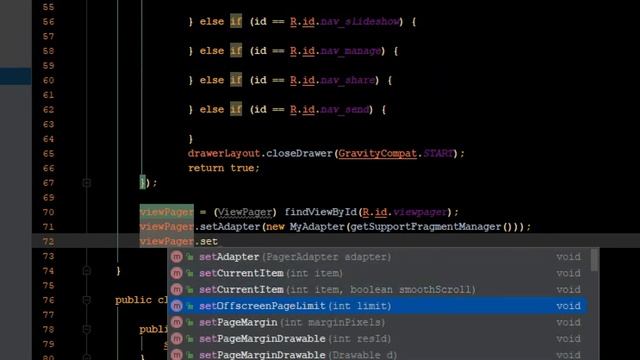Select the highlighted setOffscreenPageLimit(int limit) entry
This screenshot has width=640, height=360.
pyautogui.click(x=378, y=306)
